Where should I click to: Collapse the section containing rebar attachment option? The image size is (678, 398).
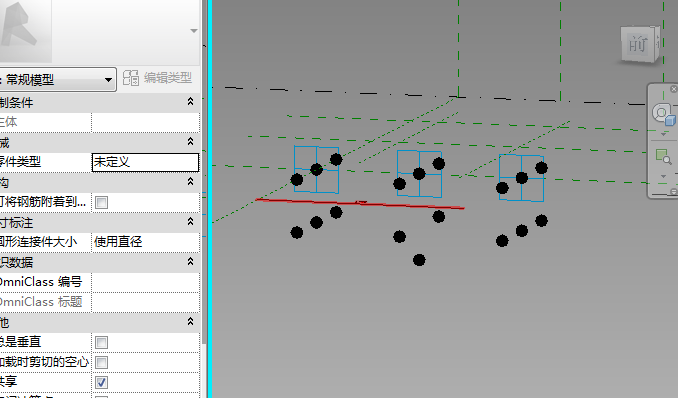tap(190, 182)
